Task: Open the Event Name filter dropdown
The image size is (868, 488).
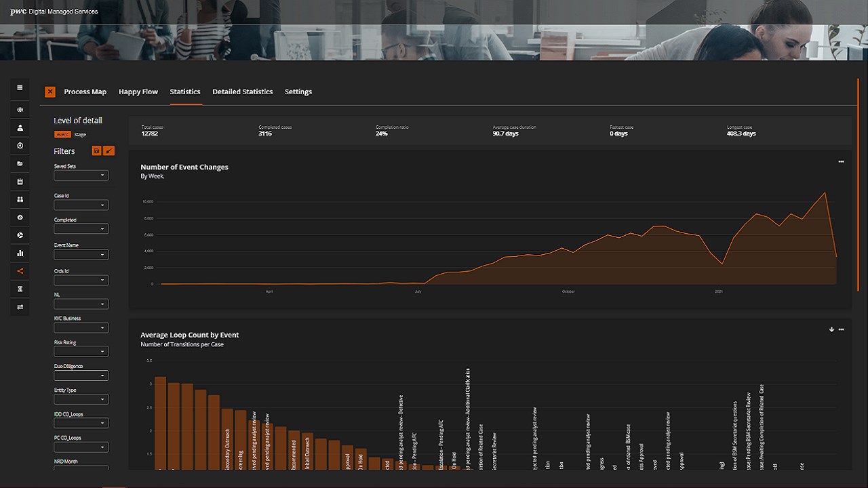Action: tap(81, 255)
